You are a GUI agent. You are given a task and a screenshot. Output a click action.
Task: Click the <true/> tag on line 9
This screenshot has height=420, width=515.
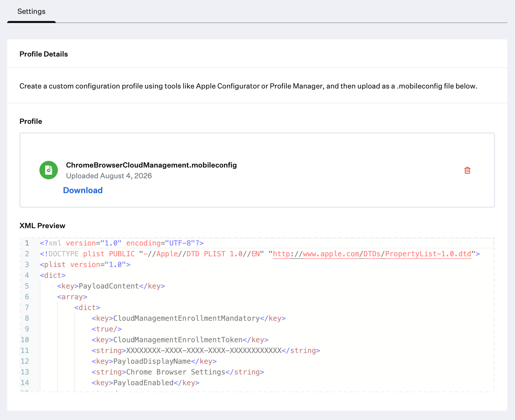click(107, 329)
